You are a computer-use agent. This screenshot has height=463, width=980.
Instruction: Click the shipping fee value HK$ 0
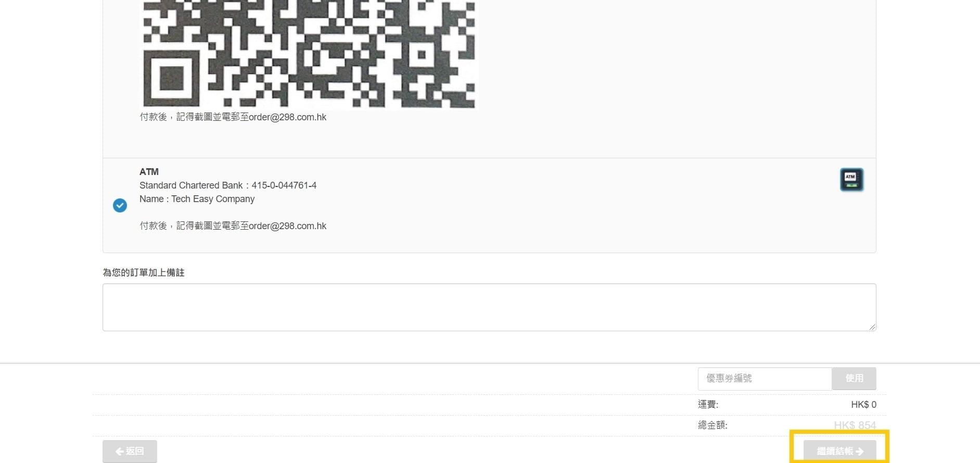coord(863,405)
